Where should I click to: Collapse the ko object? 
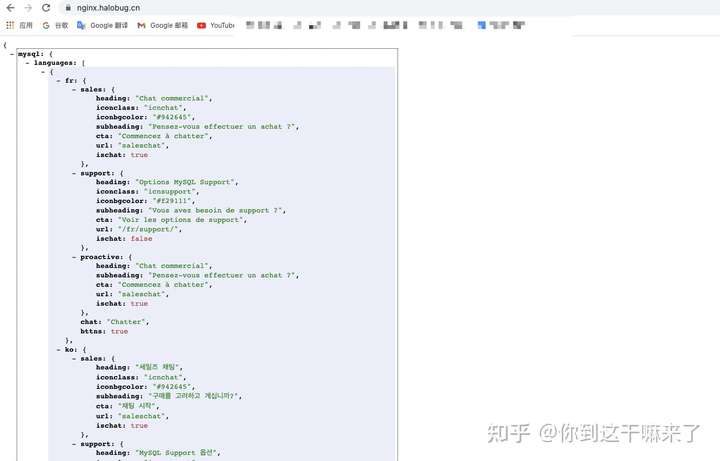coord(59,350)
